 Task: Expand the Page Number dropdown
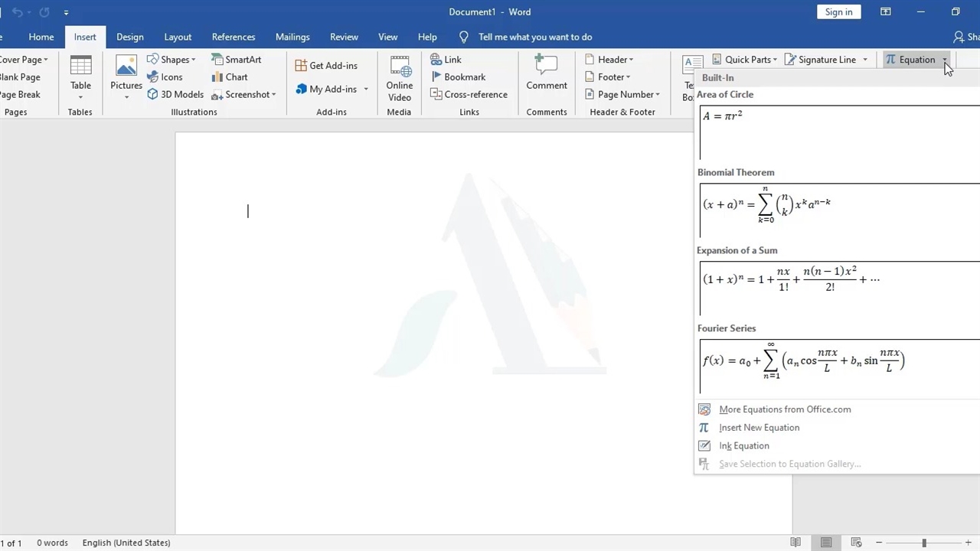[622, 95]
